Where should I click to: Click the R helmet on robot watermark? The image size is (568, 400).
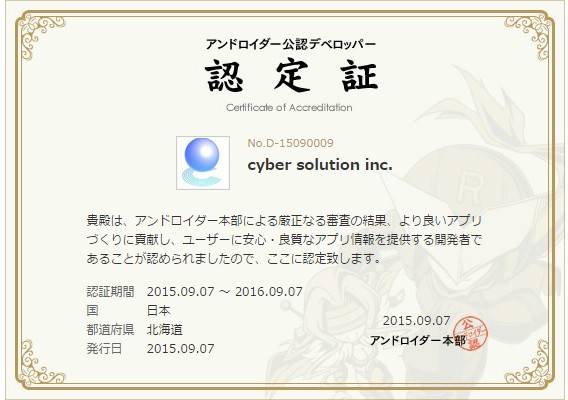[471, 181]
